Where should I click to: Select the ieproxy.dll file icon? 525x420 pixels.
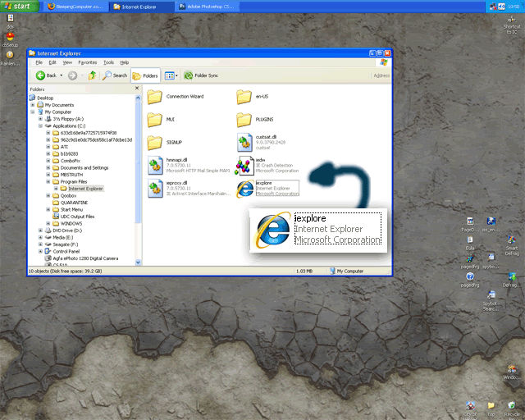[x=155, y=189]
